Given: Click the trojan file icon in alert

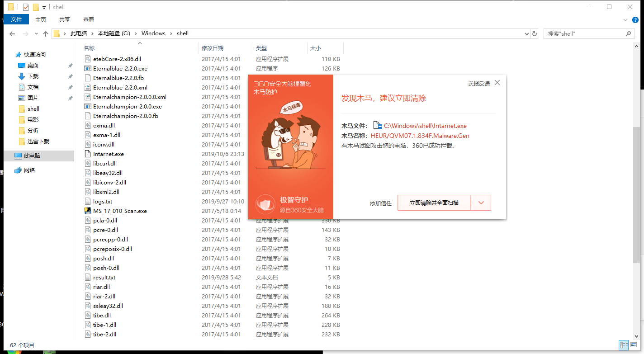Looking at the screenshot, I should pyautogui.click(x=377, y=125).
